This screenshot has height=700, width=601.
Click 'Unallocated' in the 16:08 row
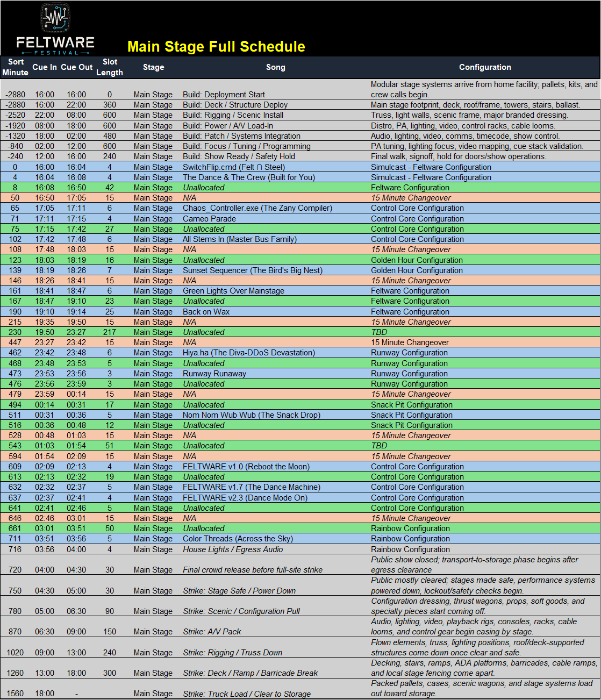(204, 188)
